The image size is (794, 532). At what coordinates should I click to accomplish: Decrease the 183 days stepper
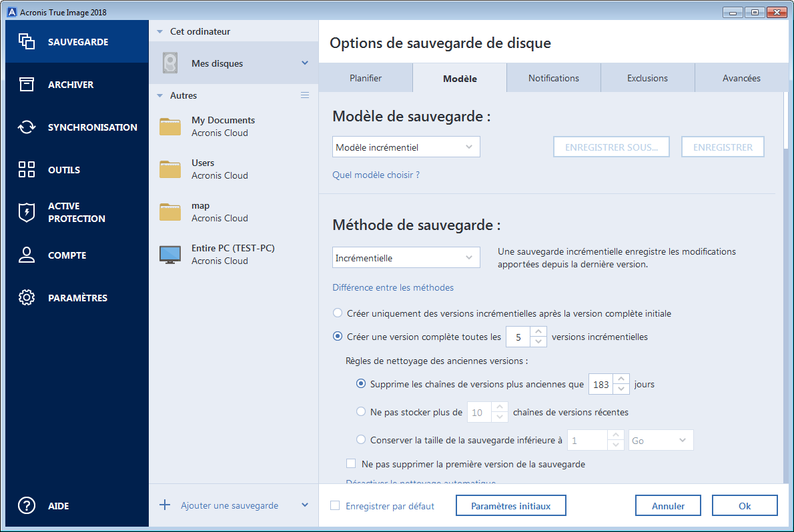pos(621,389)
